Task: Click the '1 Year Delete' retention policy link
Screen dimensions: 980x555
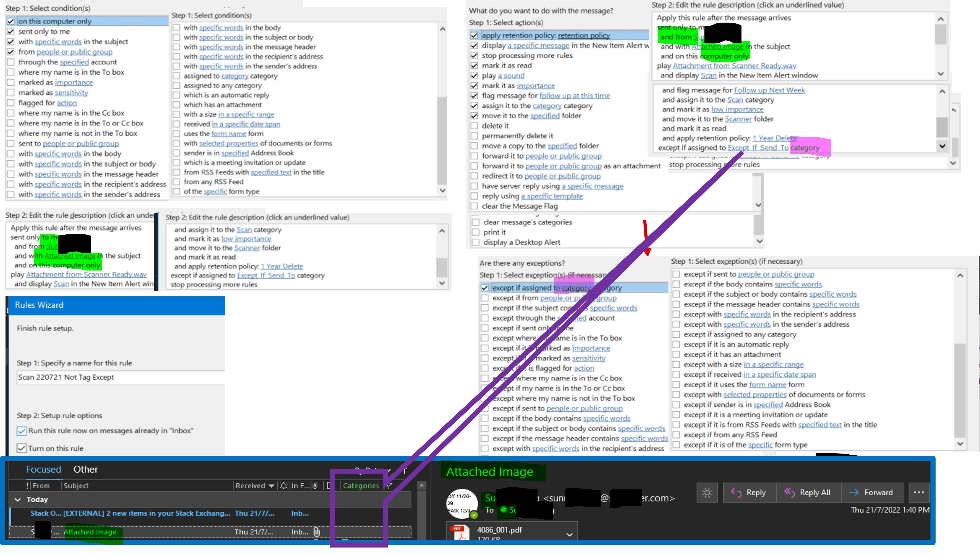Action: pos(281,266)
